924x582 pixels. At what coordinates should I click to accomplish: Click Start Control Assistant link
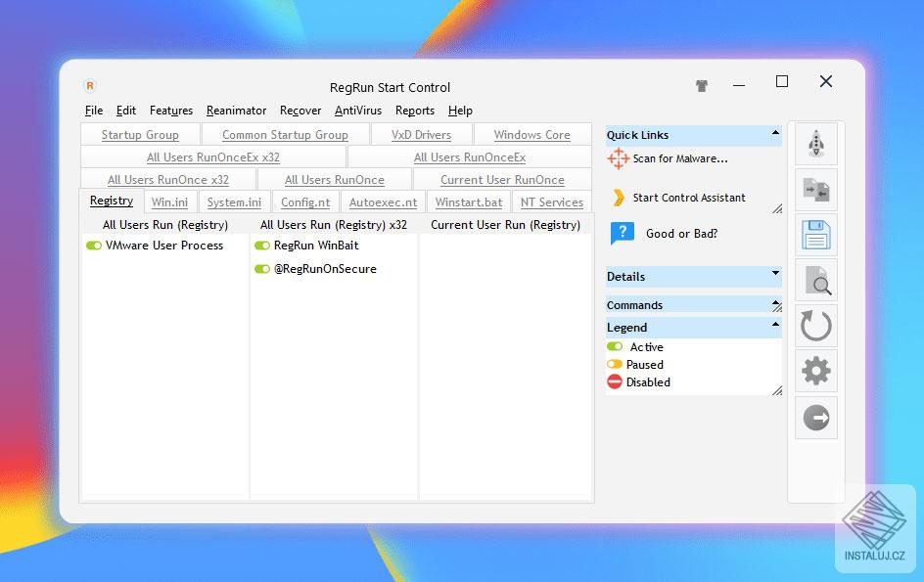tap(689, 198)
